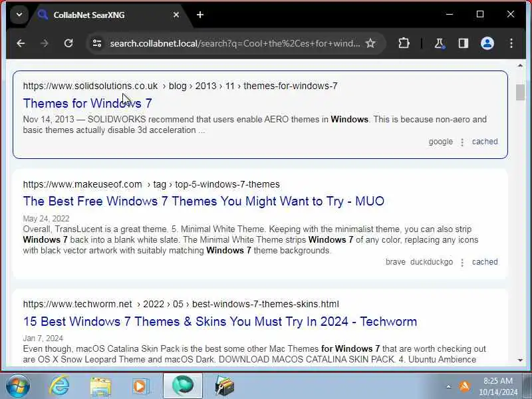Click the https://www.makeuseof.com URL text
Image resolution: width=532 pixels, height=399 pixels.
coord(82,184)
